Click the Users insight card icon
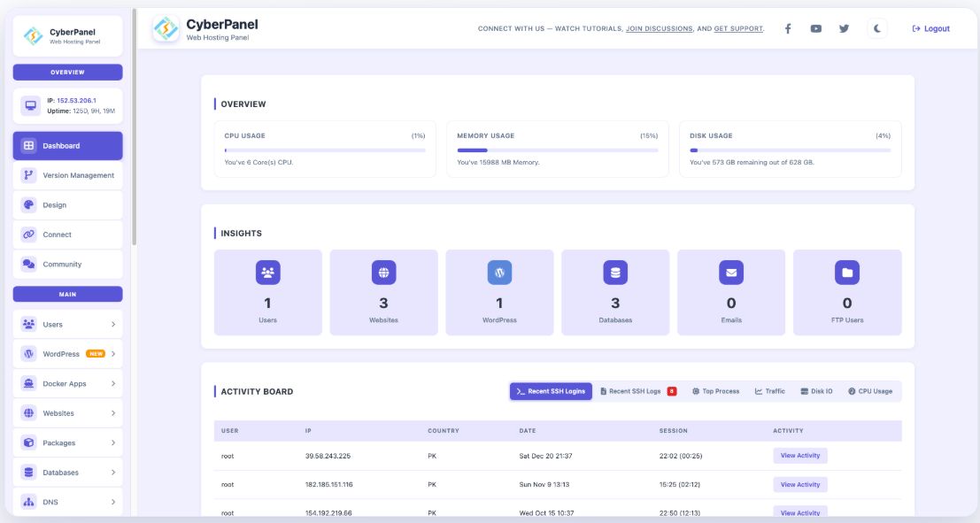The width and height of the screenshot is (980, 523). tap(267, 273)
